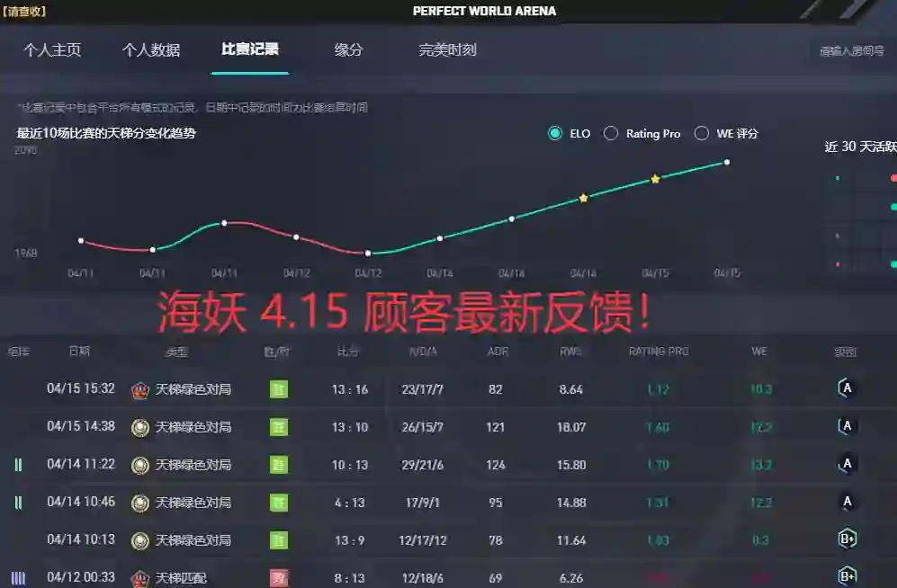
Task: Click the rank badge icon of 04/12 00:33 match
Action: pyautogui.click(x=140, y=578)
